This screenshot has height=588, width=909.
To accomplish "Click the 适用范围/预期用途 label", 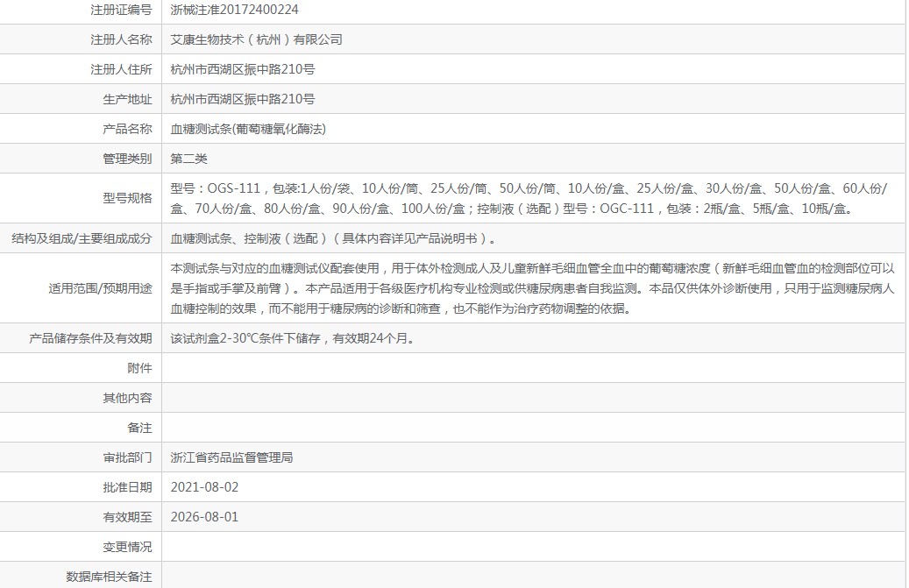I will coord(100,288).
